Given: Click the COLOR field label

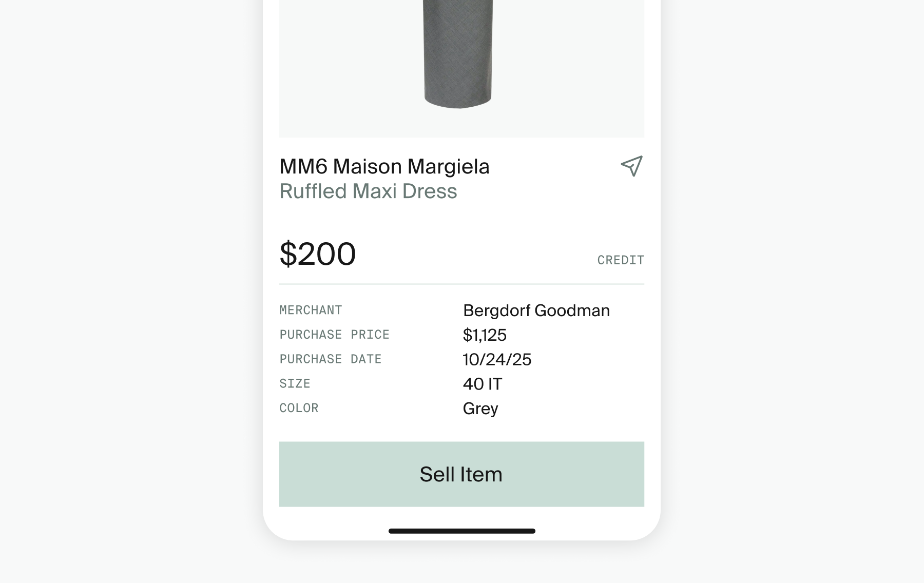Looking at the screenshot, I should click(x=299, y=409).
